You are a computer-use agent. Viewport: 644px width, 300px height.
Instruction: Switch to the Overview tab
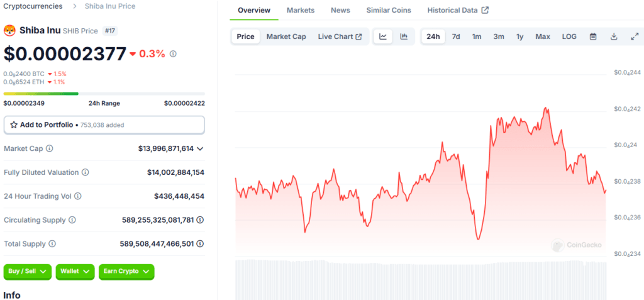point(254,10)
